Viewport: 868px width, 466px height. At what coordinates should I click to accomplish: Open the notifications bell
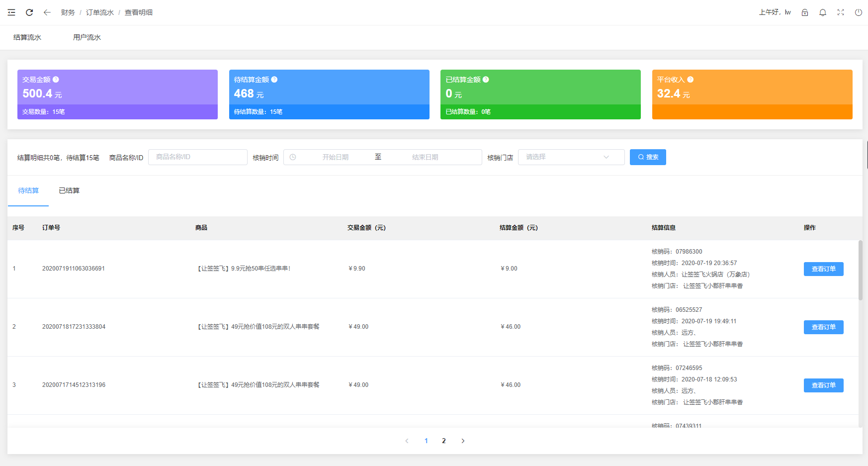pos(823,12)
